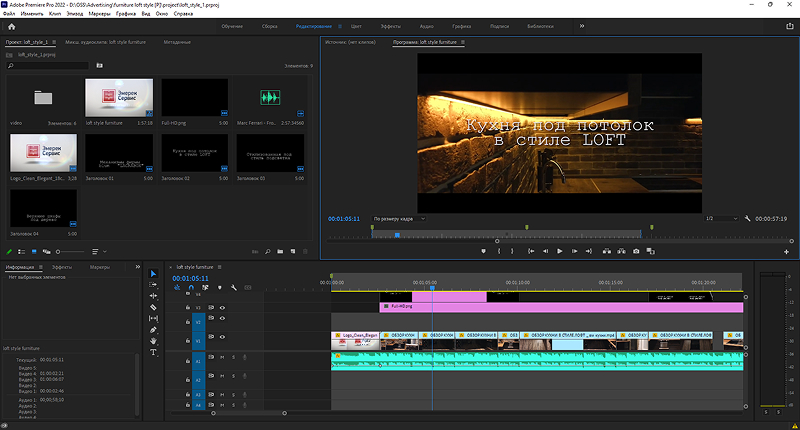Solo audio track A2
The image size is (800, 430).
(234, 376)
